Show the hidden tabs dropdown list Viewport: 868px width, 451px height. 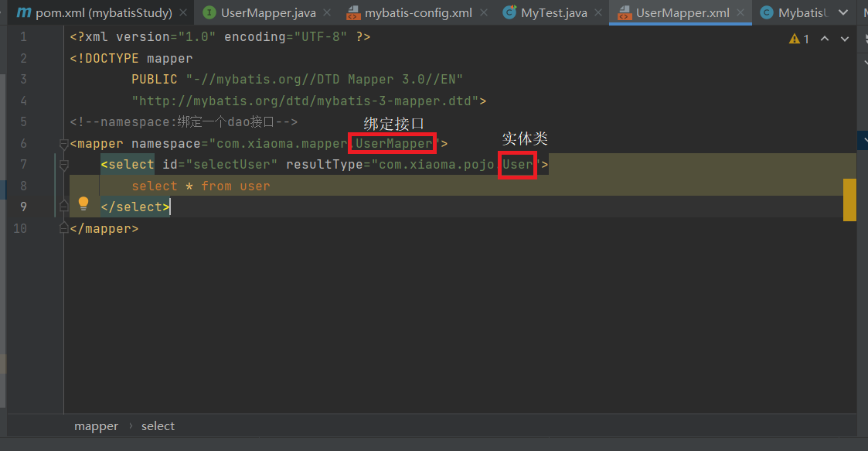pyautogui.click(x=843, y=12)
